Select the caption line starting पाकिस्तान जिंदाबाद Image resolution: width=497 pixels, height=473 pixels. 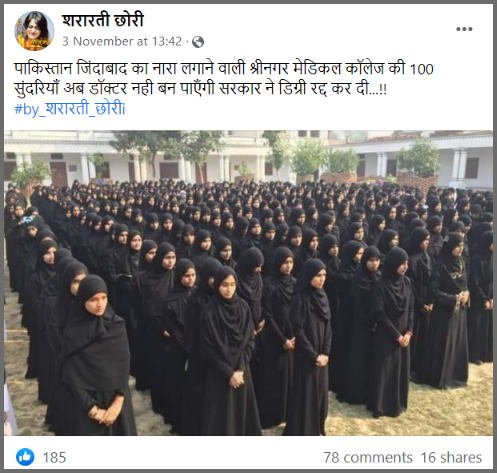coord(224,69)
